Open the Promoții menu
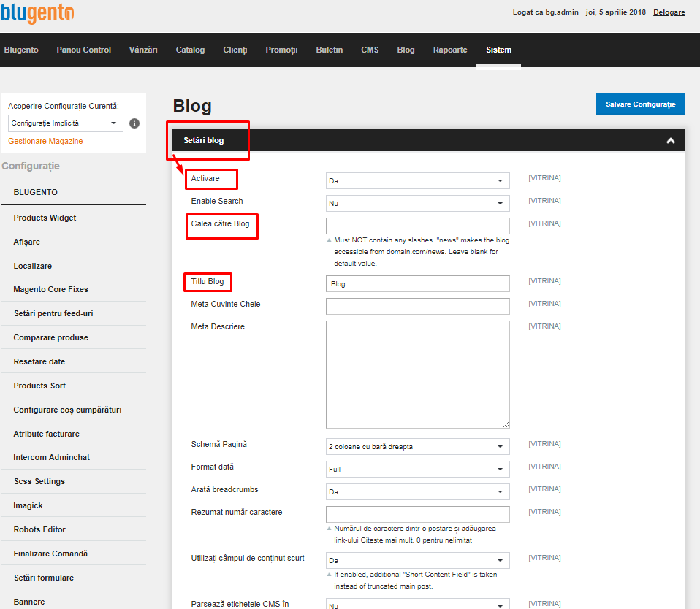Viewport: 700px width, 609px height. click(x=282, y=50)
